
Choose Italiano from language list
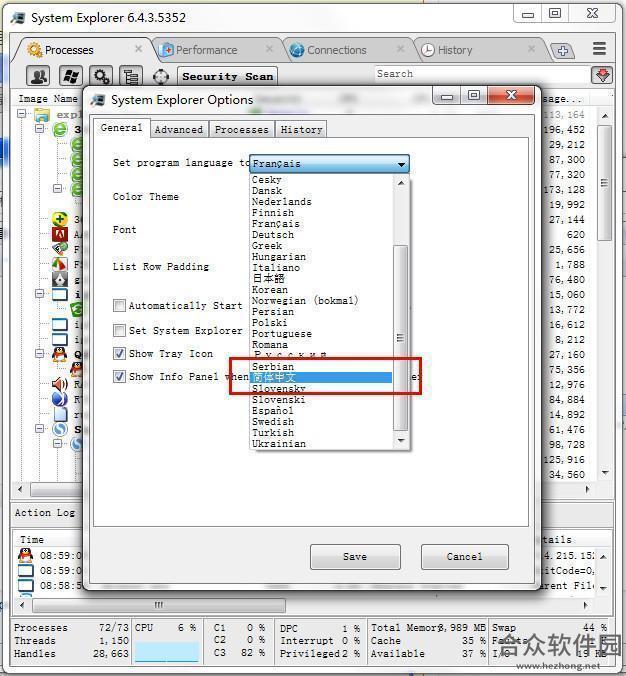(x=321, y=268)
